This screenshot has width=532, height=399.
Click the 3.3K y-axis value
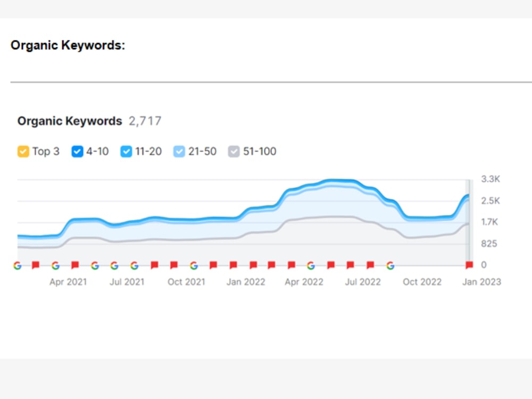[x=491, y=179]
